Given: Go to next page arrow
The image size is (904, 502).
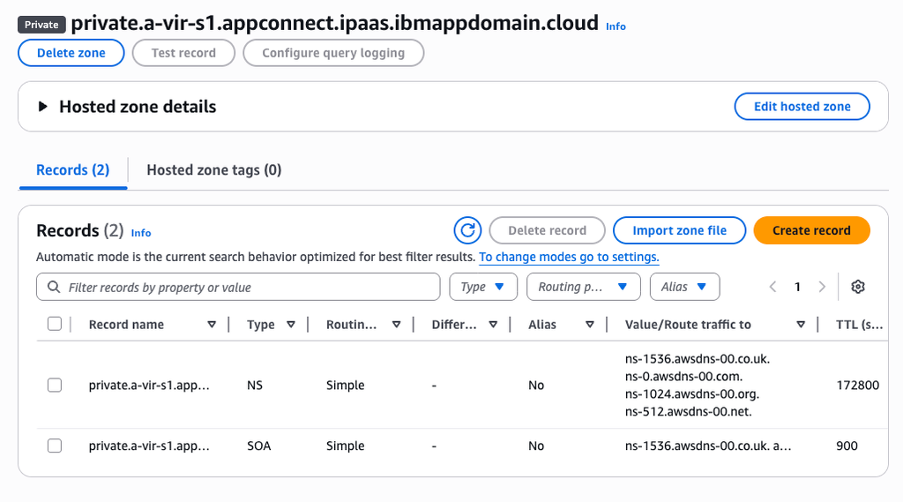Looking at the screenshot, I should (x=822, y=287).
